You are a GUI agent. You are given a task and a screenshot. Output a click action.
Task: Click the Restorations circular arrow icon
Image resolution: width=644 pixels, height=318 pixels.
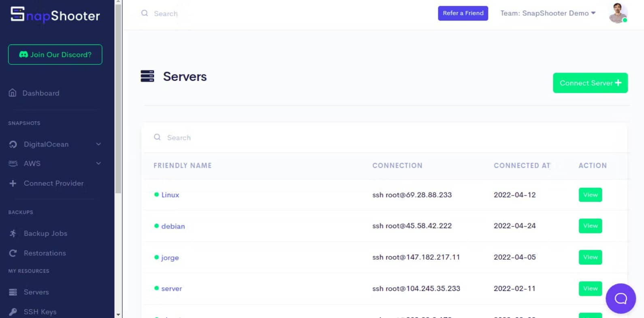[x=13, y=253]
